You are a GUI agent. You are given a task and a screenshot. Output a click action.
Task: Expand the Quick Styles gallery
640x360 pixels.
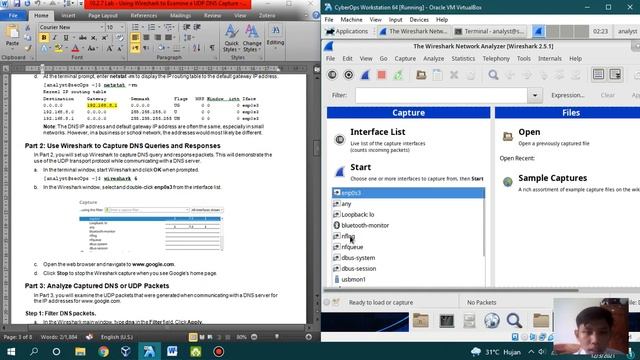click(x=231, y=38)
